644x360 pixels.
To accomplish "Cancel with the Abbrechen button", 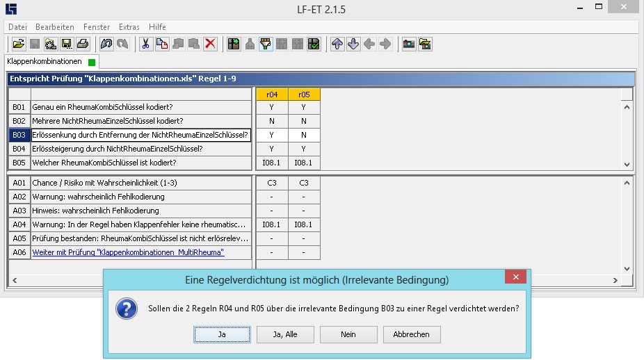I will pyautogui.click(x=412, y=334).
